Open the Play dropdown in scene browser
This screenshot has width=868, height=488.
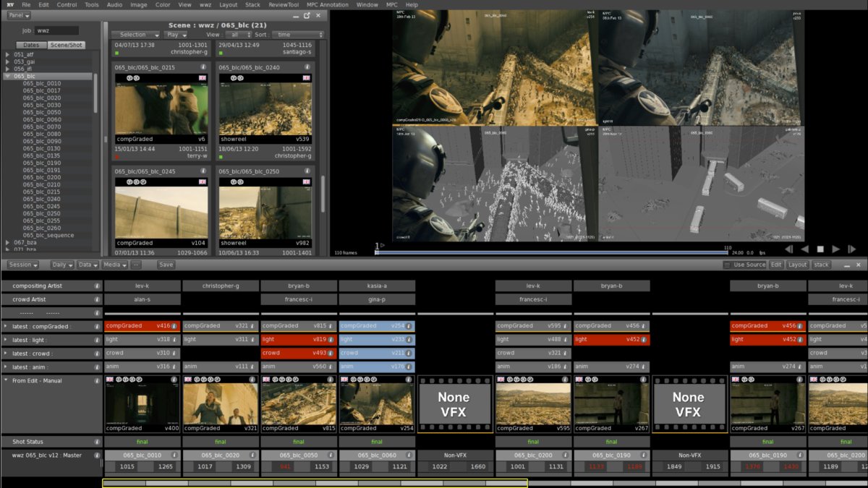[x=176, y=35]
